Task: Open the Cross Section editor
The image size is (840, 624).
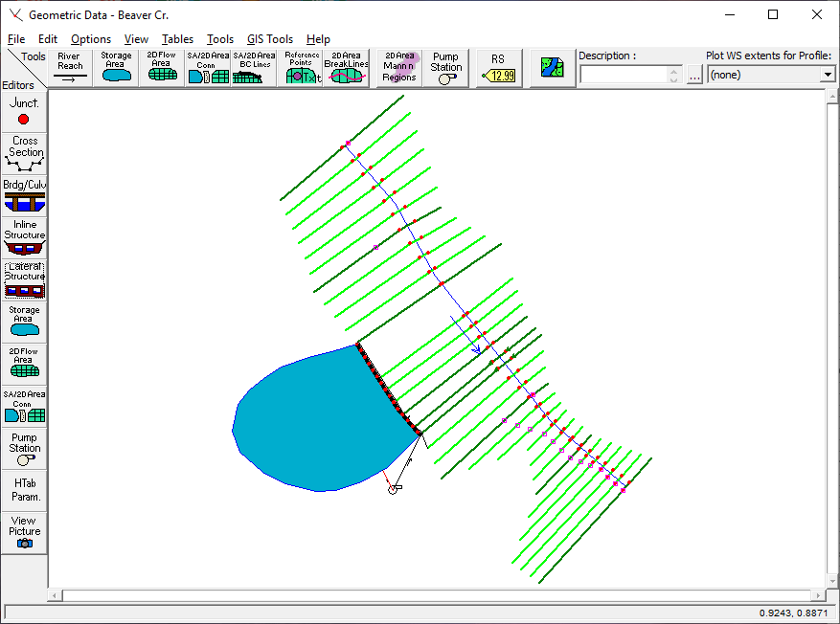Action: tap(25, 153)
